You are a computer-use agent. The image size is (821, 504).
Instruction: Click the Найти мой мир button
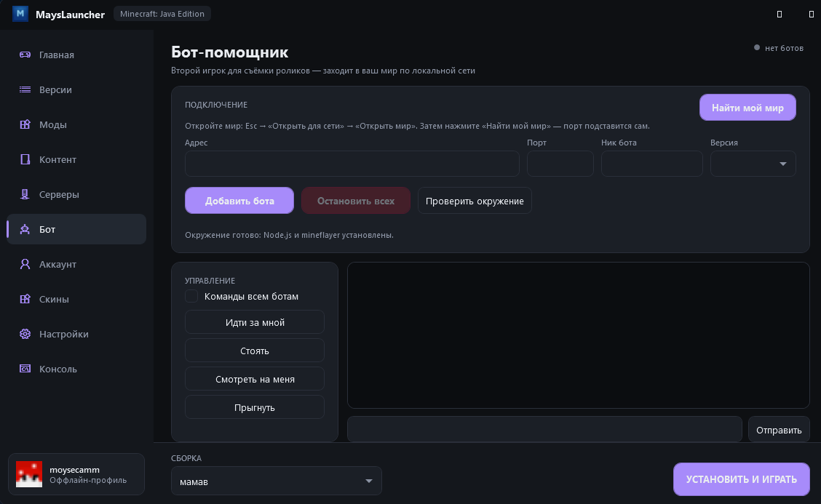point(747,108)
